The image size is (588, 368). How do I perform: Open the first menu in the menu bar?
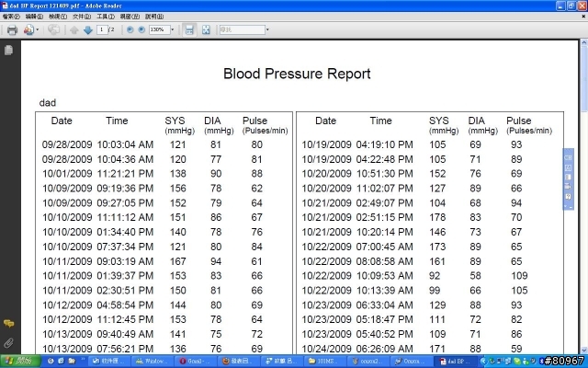coord(10,17)
